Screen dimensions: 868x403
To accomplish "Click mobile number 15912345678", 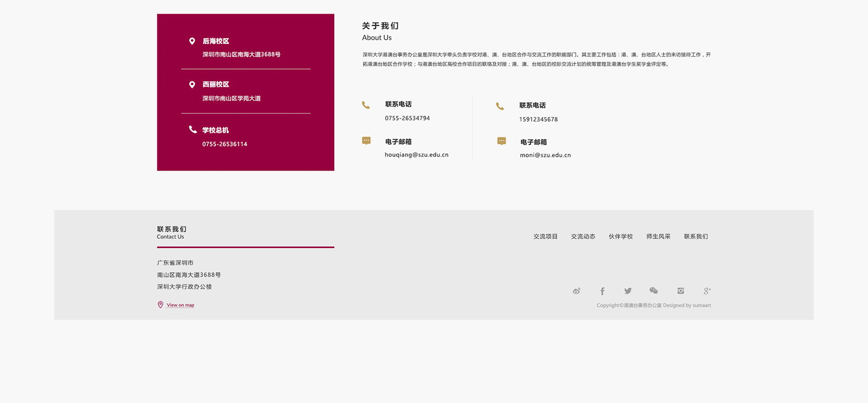I will pos(538,119).
